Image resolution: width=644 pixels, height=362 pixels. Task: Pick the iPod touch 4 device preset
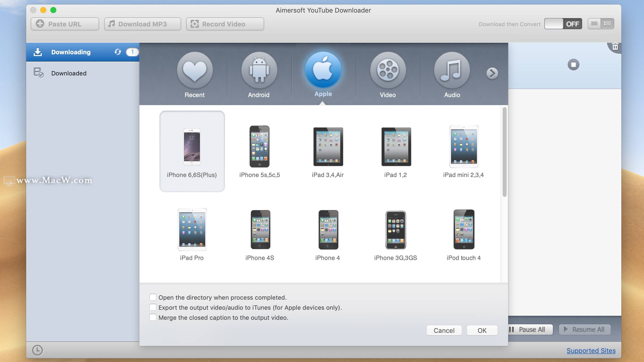pyautogui.click(x=464, y=235)
